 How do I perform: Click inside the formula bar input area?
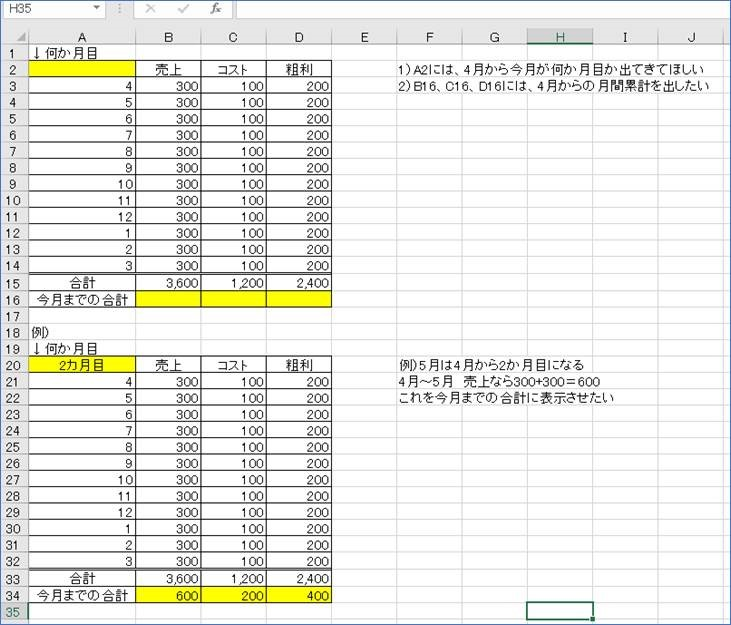click(480, 9)
